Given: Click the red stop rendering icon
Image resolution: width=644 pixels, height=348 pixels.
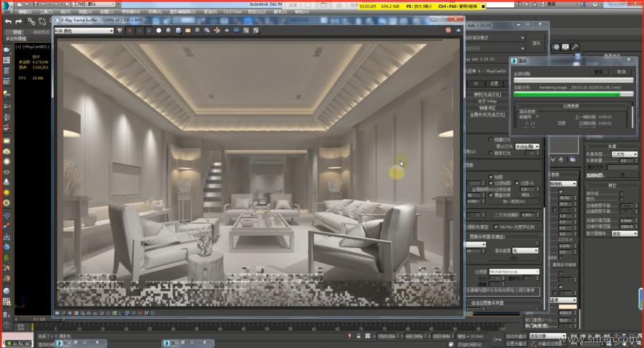Looking at the screenshot, I should coord(448,30).
